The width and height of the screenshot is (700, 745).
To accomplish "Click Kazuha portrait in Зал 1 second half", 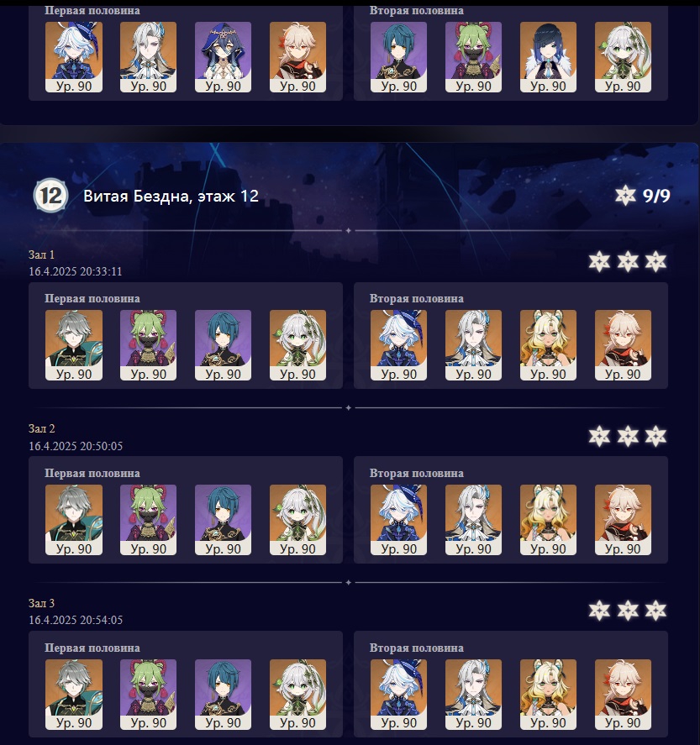I will pos(623,345).
